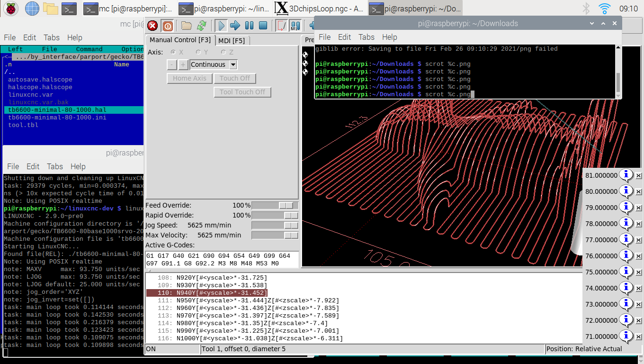Toggle the red Emergency Stop button
This screenshot has width=644, height=364.
(x=152, y=26)
